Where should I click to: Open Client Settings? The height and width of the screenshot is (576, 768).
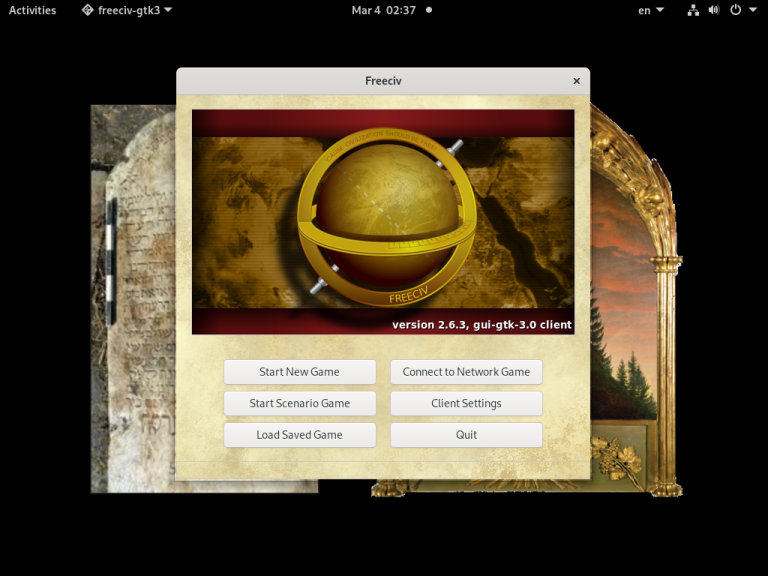pos(466,403)
